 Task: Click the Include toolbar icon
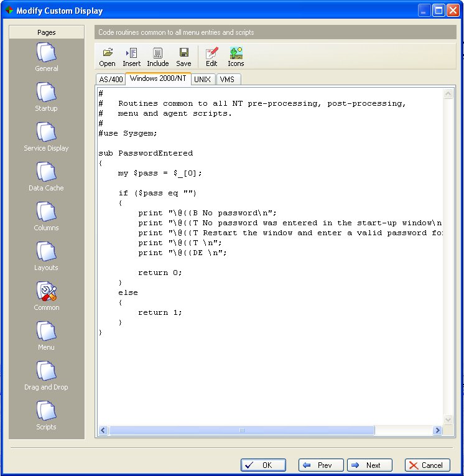tap(157, 57)
